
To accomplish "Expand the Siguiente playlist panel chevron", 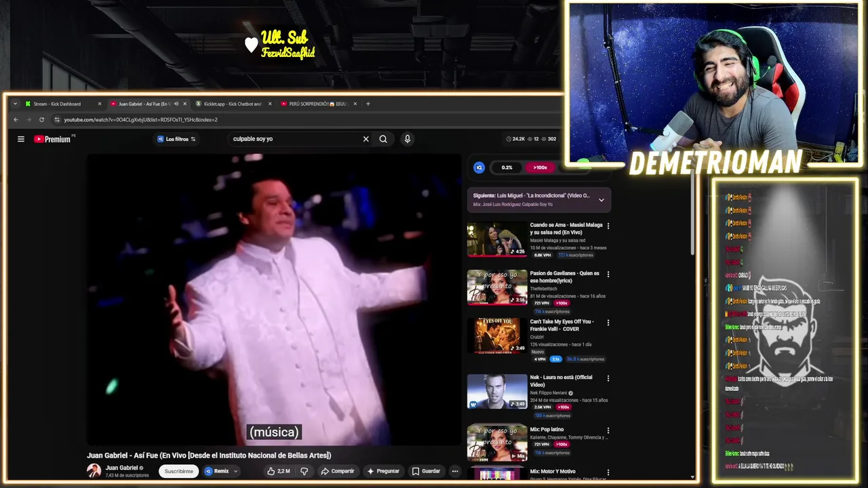I will (x=601, y=200).
